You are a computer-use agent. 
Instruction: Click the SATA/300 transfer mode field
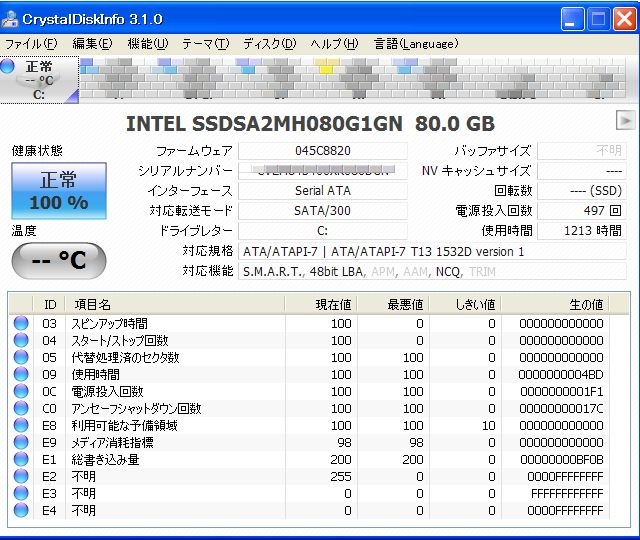[x=323, y=211]
